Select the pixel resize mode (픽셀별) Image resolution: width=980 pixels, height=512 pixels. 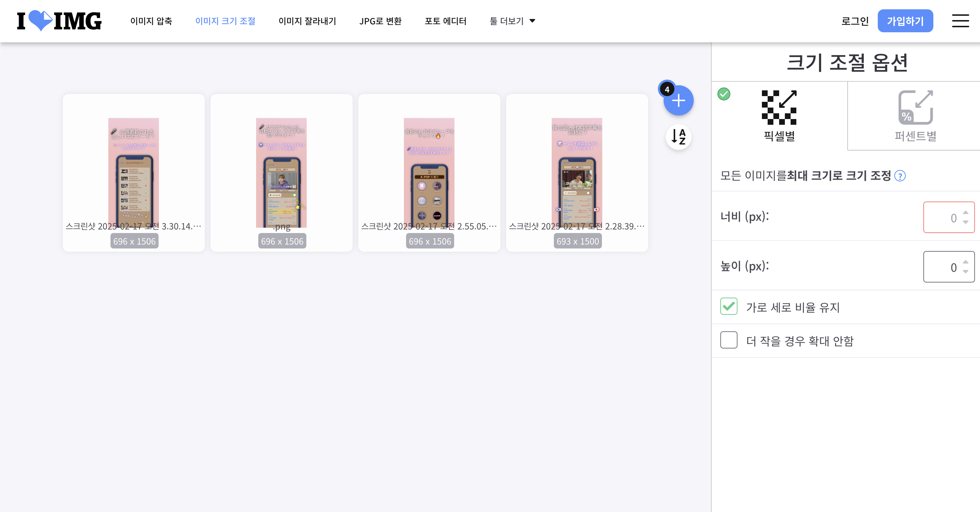point(779,116)
